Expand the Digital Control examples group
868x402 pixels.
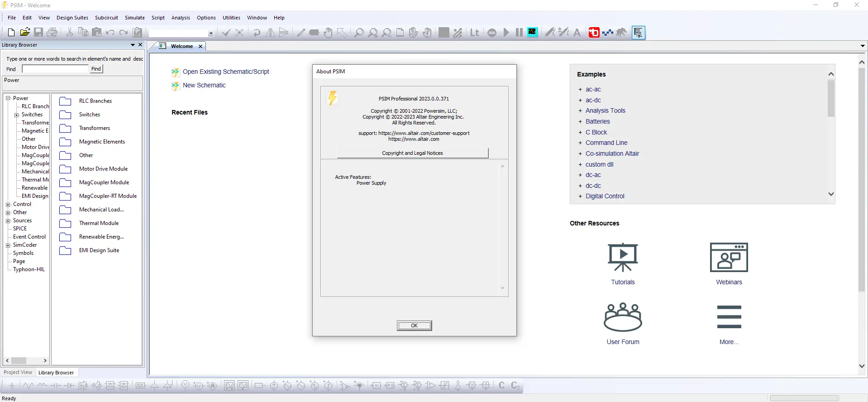(x=580, y=196)
